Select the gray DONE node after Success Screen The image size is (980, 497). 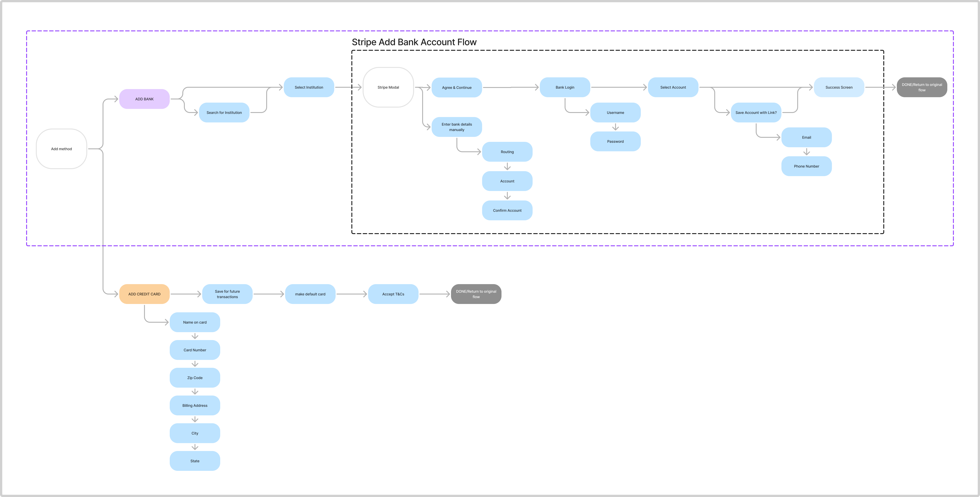pos(922,87)
